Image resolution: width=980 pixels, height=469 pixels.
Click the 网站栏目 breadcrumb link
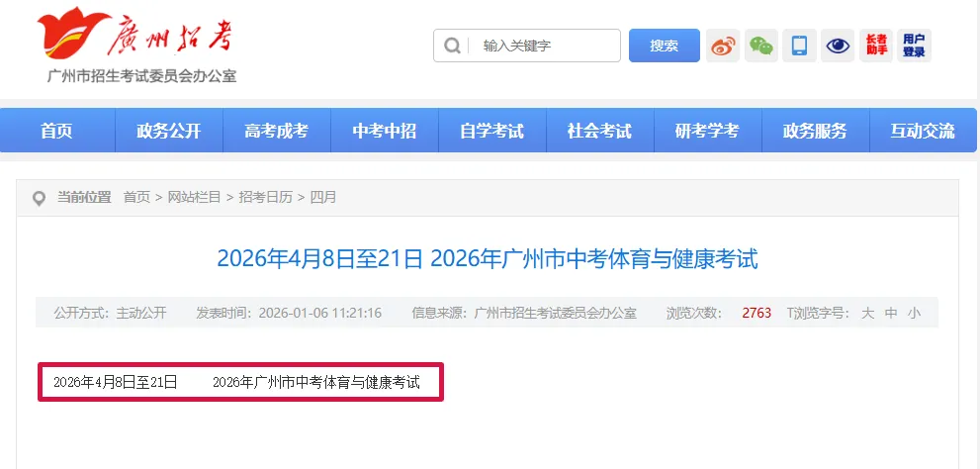195,198
